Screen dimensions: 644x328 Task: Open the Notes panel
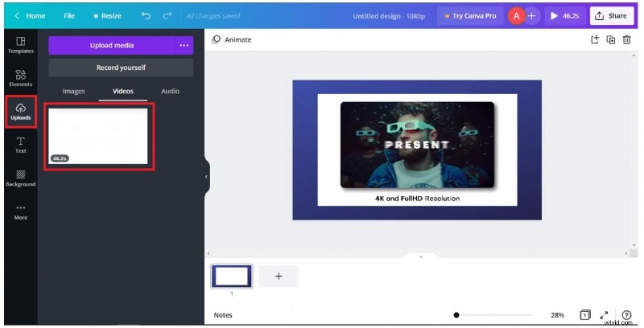[223, 315]
